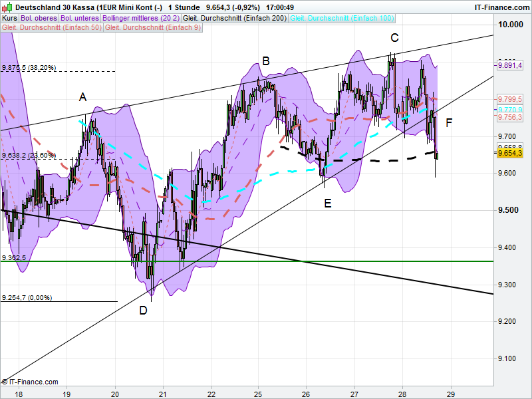Toggle the 'Kurs' legend entry
Image resolution: width=532 pixels, height=399 pixels.
(11, 18)
